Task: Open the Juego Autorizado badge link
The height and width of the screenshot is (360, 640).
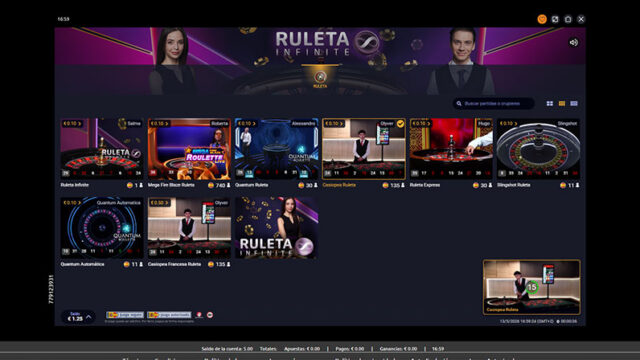Action: tap(169, 315)
